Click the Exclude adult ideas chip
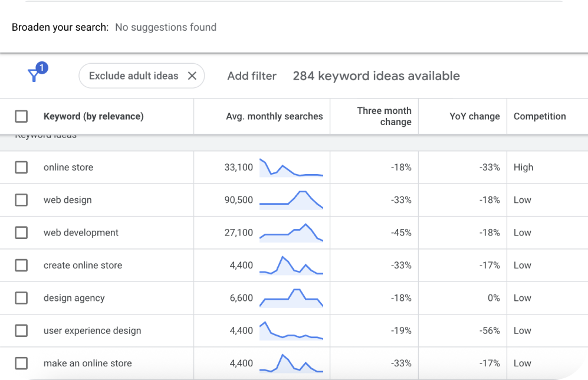 pyautogui.click(x=133, y=76)
